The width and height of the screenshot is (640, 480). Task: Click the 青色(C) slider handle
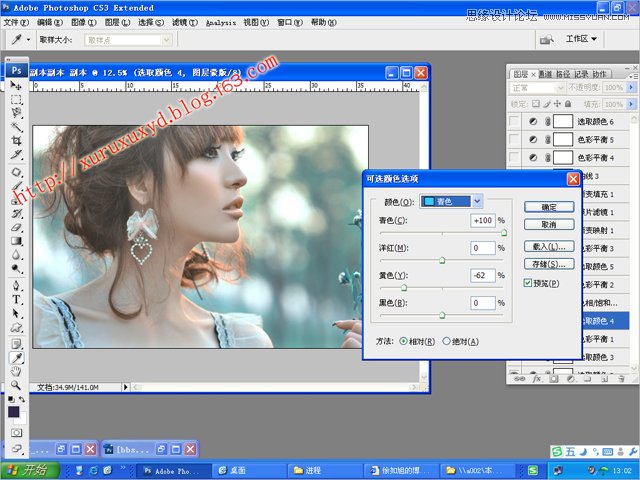pos(504,233)
